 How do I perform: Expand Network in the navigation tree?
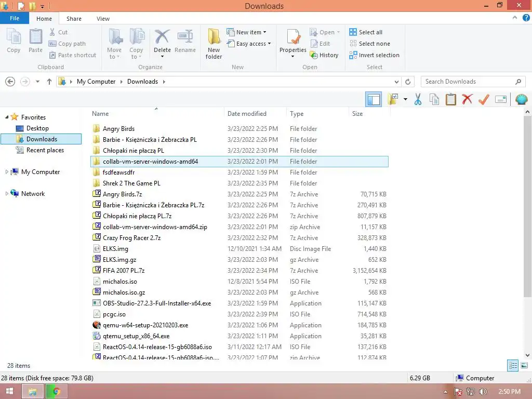point(6,194)
